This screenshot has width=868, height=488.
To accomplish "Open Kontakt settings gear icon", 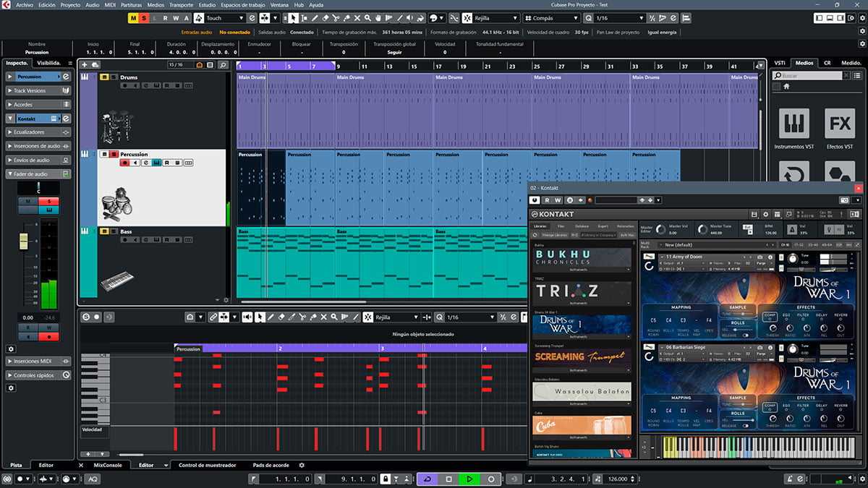I will tap(765, 214).
